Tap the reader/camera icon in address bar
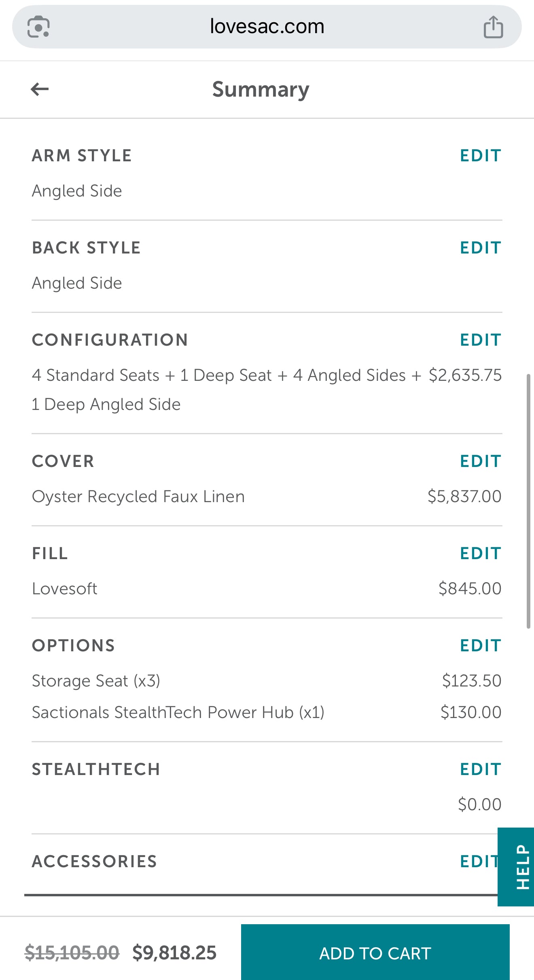 coord(38,27)
